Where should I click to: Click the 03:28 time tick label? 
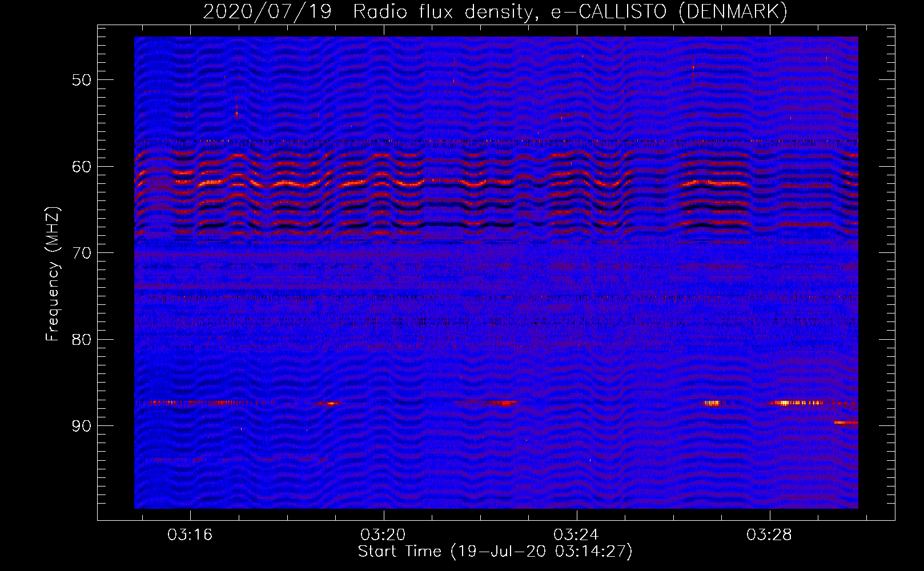[769, 534]
